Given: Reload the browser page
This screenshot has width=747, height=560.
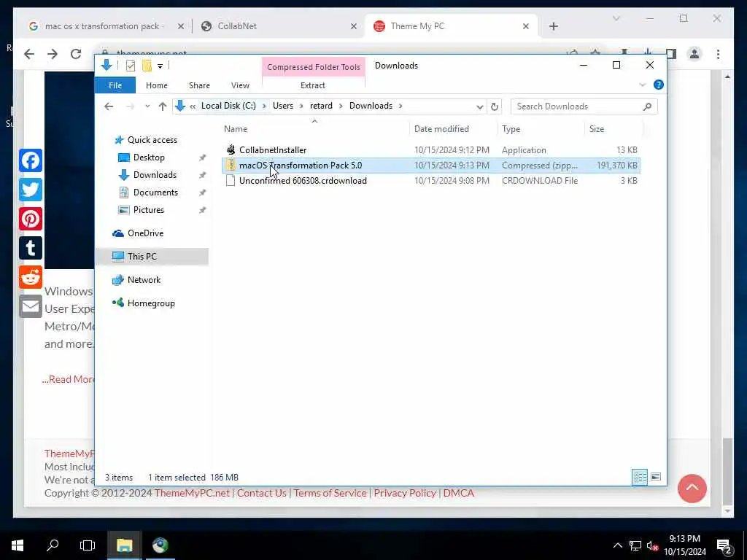Looking at the screenshot, I should (x=76, y=54).
